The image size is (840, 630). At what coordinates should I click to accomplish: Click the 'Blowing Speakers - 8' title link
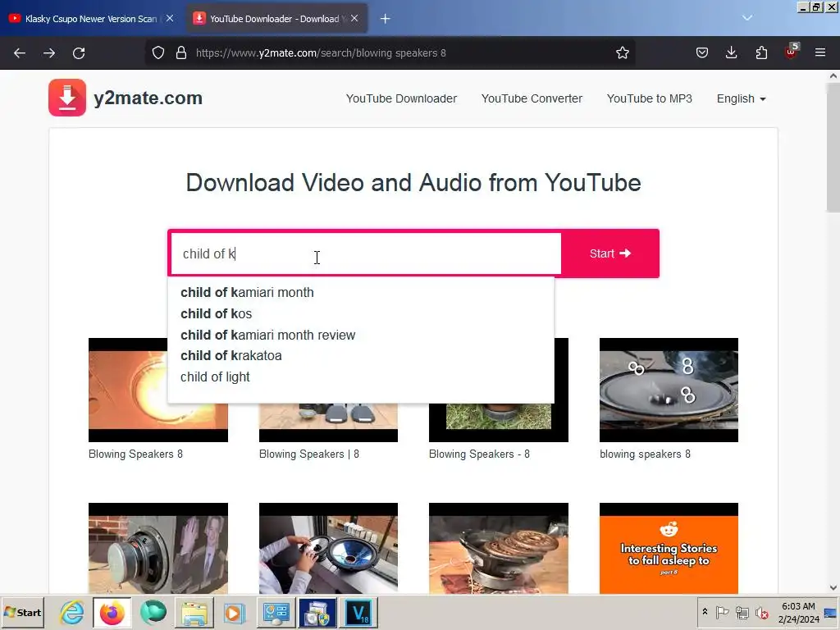click(479, 454)
